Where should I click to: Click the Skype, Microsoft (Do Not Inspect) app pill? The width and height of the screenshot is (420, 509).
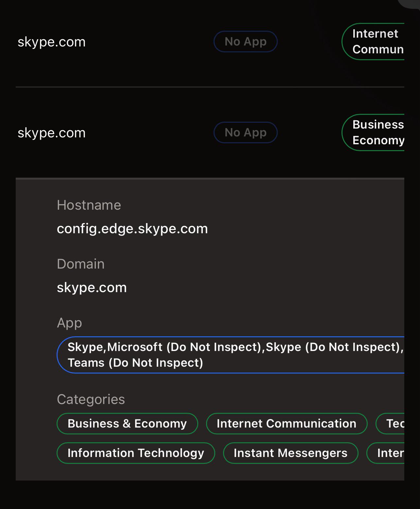coord(231,355)
